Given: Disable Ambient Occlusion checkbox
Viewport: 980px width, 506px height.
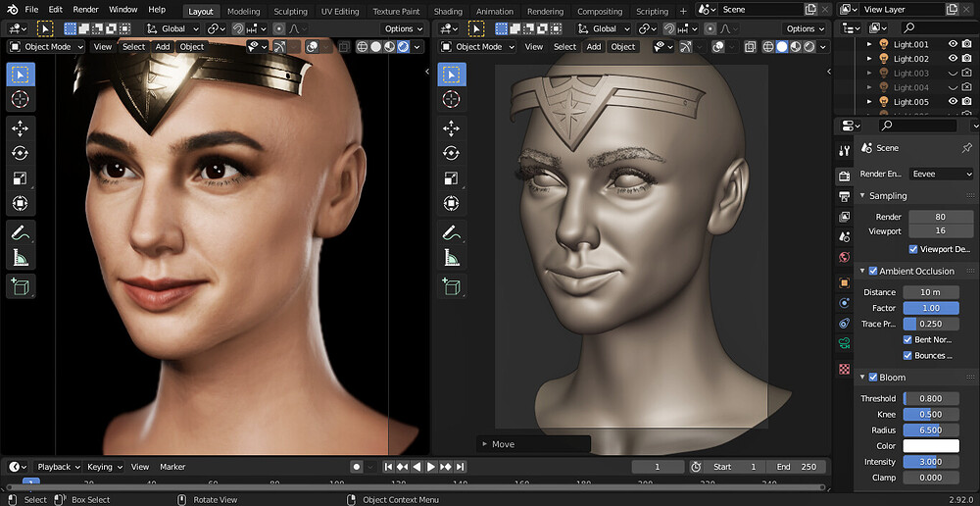Looking at the screenshot, I should pyautogui.click(x=873, y=271).
